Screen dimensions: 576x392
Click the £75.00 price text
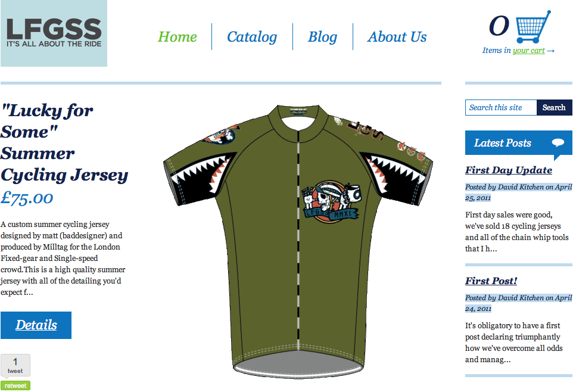27,198
